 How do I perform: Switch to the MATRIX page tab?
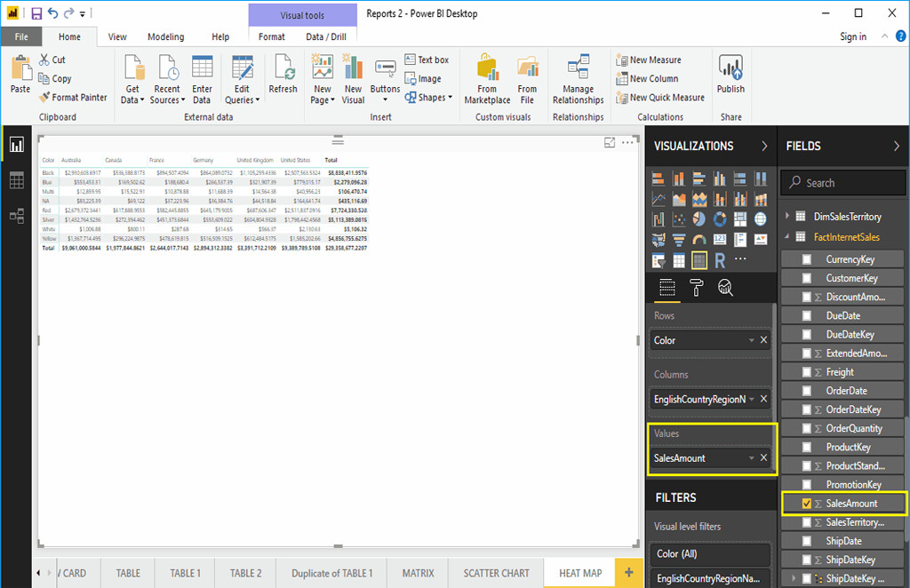417,573
